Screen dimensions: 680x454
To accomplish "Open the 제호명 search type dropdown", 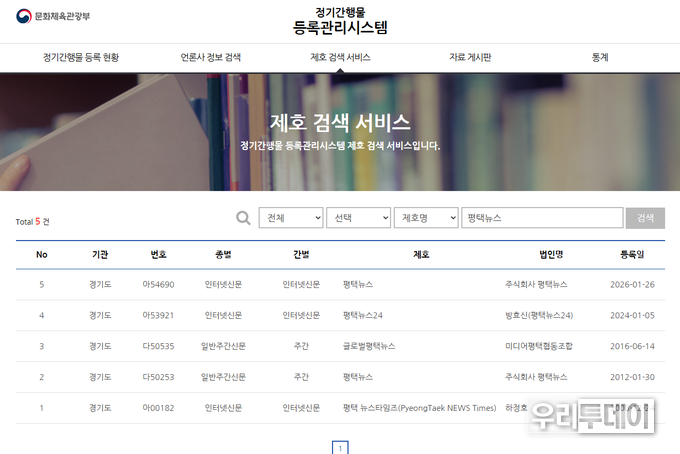I will click(x=425, y=218).
